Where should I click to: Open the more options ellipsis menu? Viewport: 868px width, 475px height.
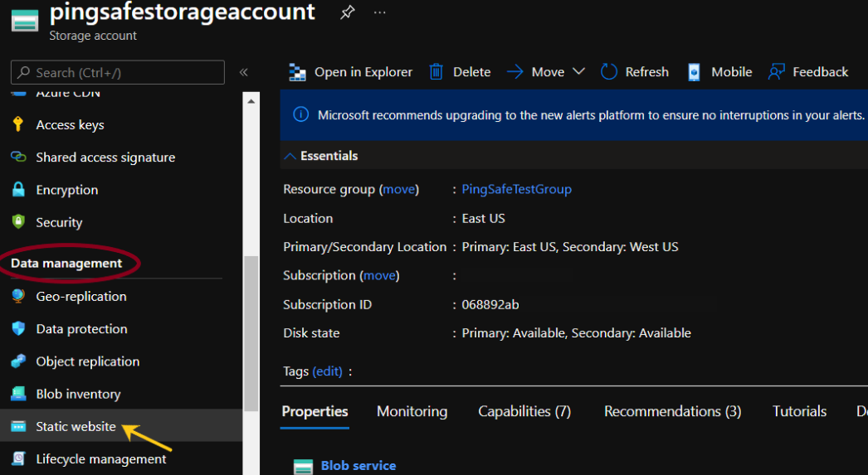click(x=380, y=13)
